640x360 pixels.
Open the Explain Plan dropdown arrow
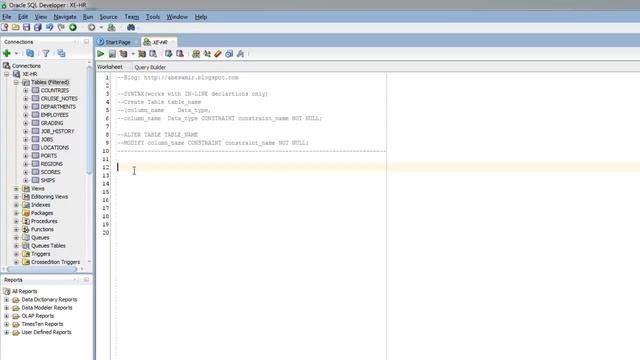[133, 54]
